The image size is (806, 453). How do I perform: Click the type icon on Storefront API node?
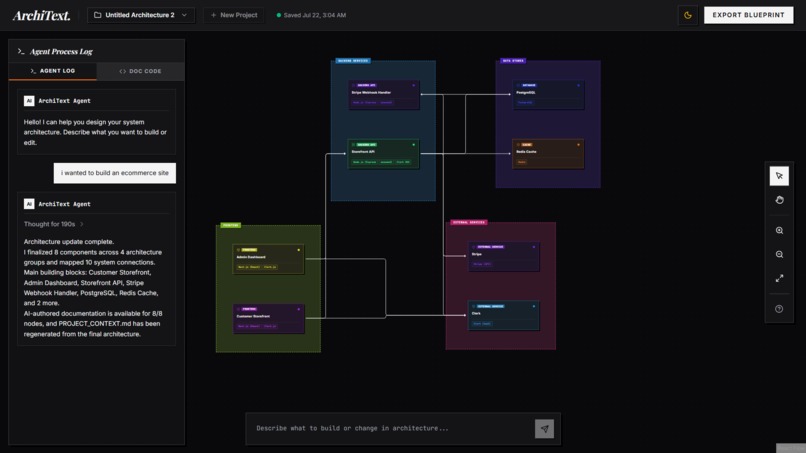point(353,144)
